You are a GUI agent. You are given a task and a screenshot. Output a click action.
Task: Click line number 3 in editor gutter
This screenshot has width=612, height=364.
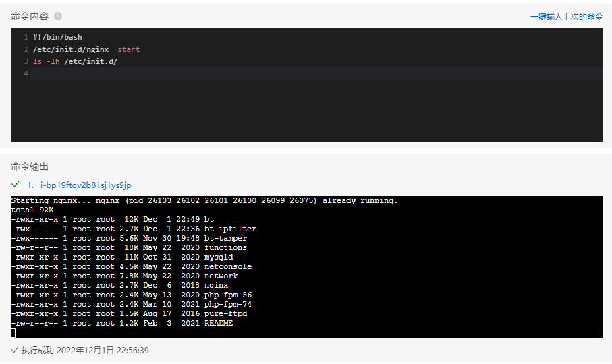(x=26, y=61)
